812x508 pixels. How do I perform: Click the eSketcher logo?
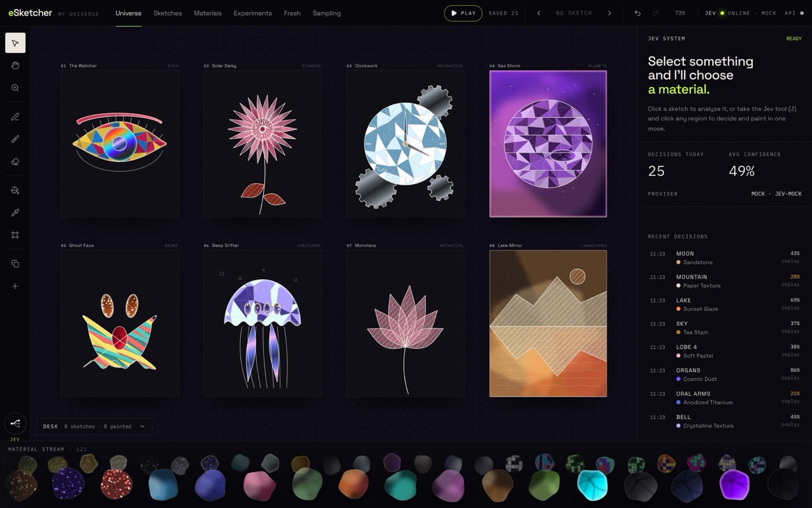tap(30, 13)
